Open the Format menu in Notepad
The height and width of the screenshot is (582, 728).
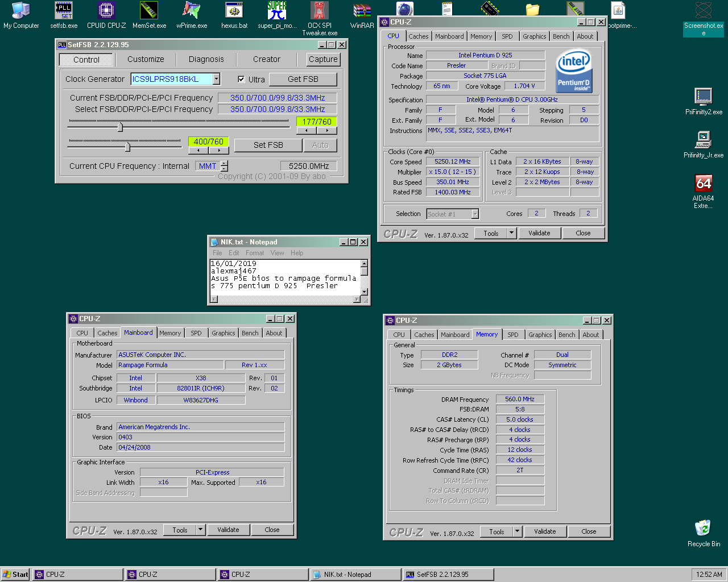click(255, 253)
